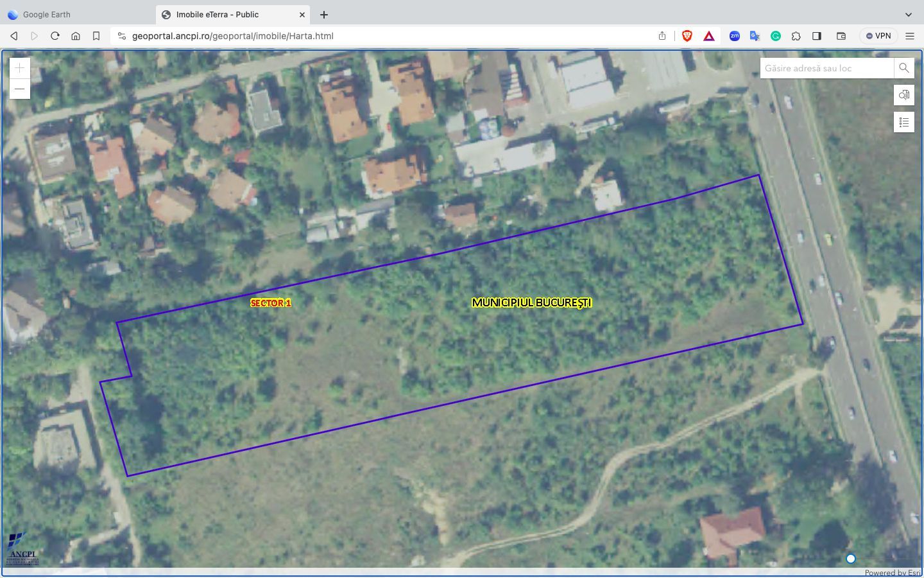Image resolution: width=924 pixels, height=578 pixels.
Task: Open the hamburger browser menu
Action: click(911, 36)
